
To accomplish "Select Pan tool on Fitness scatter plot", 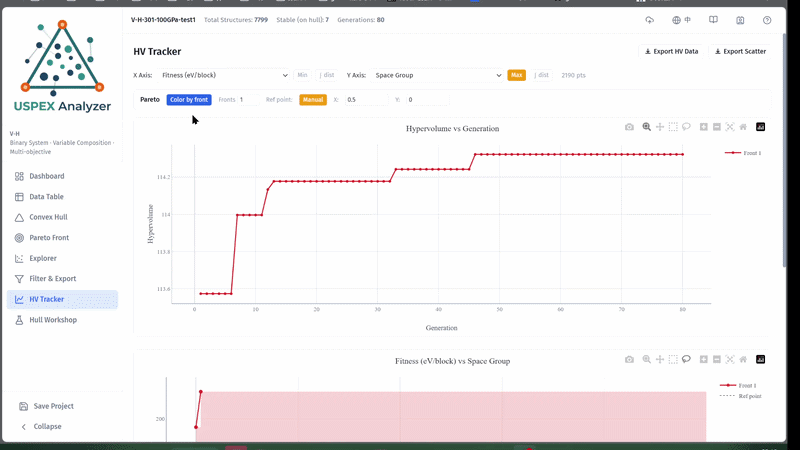I will (x=660, y=360).
